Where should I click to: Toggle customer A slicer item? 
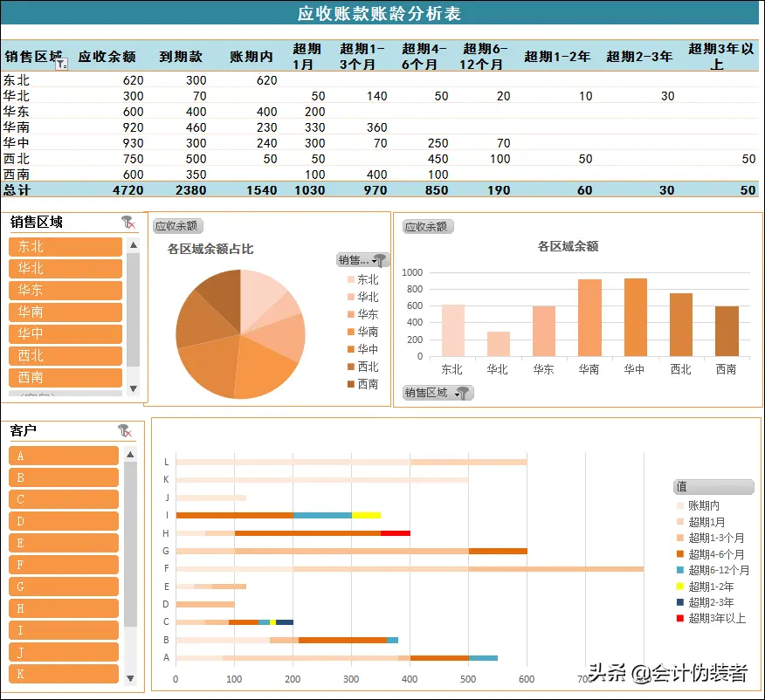point(63,456)
